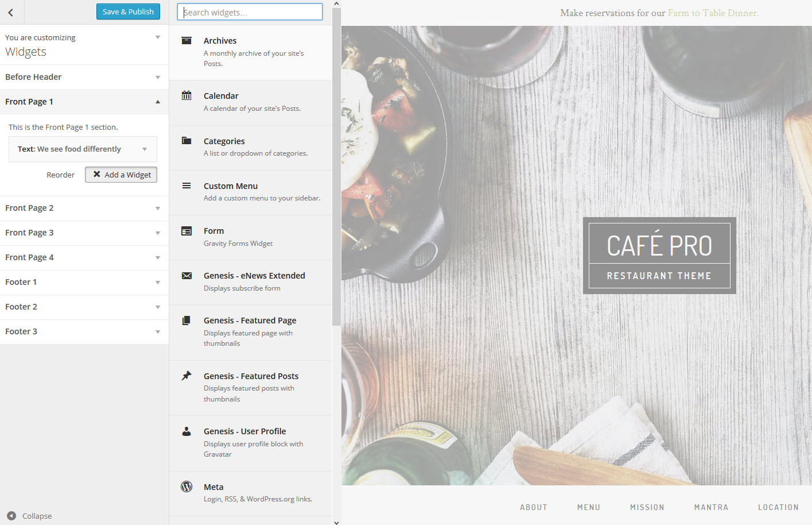The height and width of the screenshot is (525, 812).
Task: Click the scrollbar down arrow in widget list
Action: pos(336,522)
